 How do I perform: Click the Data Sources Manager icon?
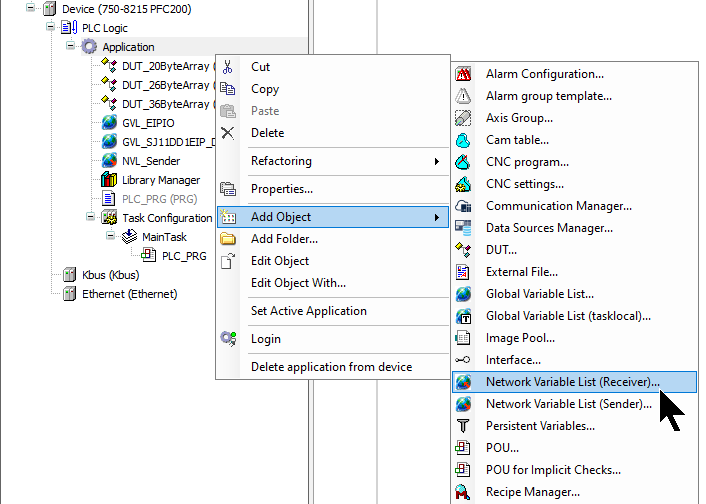[463, 228]
